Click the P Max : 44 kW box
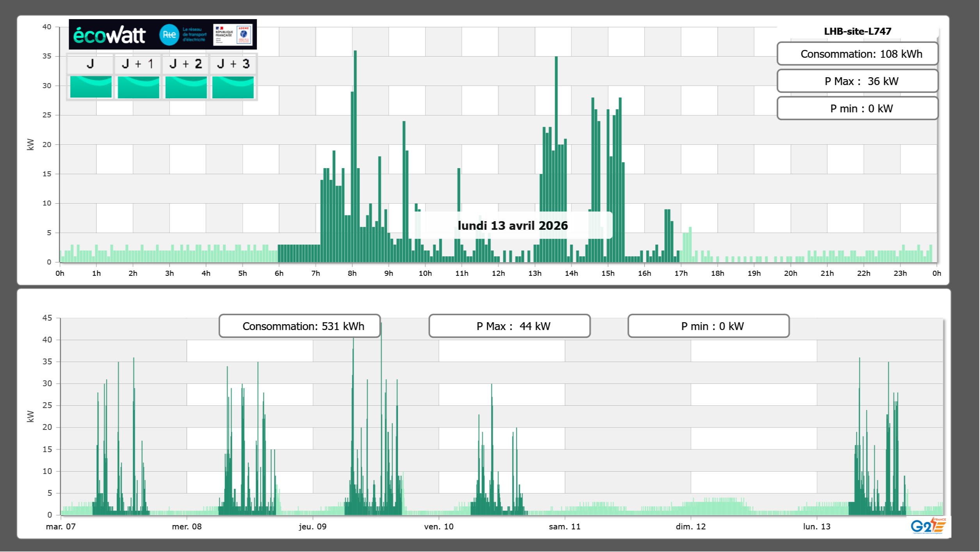The image size is (980, 552). [x=509, y=326]
